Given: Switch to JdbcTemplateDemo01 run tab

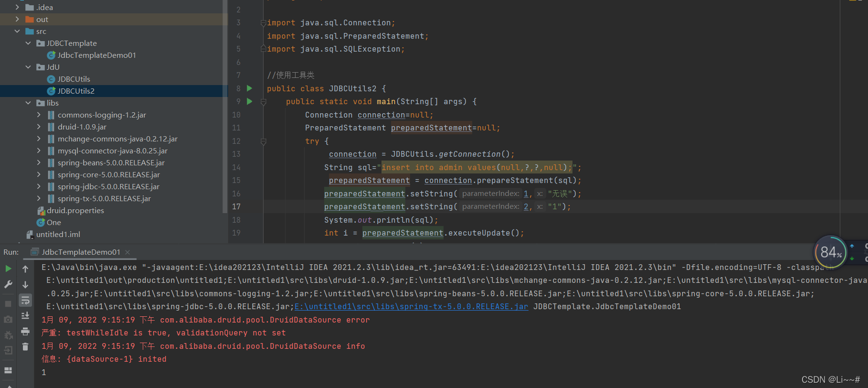Looking at the screenshot, I should pyautogui.click(x=81, y=252).
